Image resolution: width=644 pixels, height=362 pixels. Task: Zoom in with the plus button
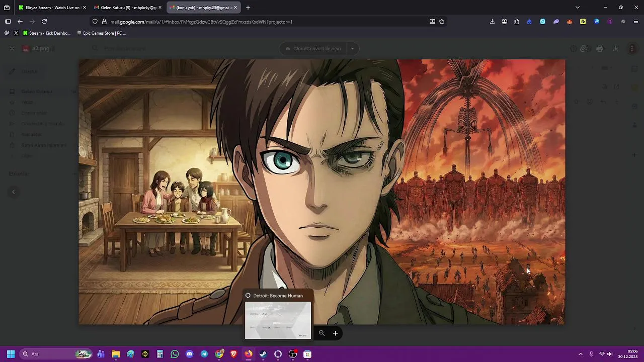335,333
